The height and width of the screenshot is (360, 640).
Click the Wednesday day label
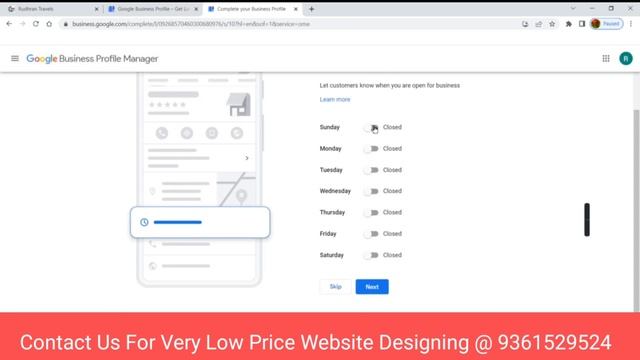(335, 191)
